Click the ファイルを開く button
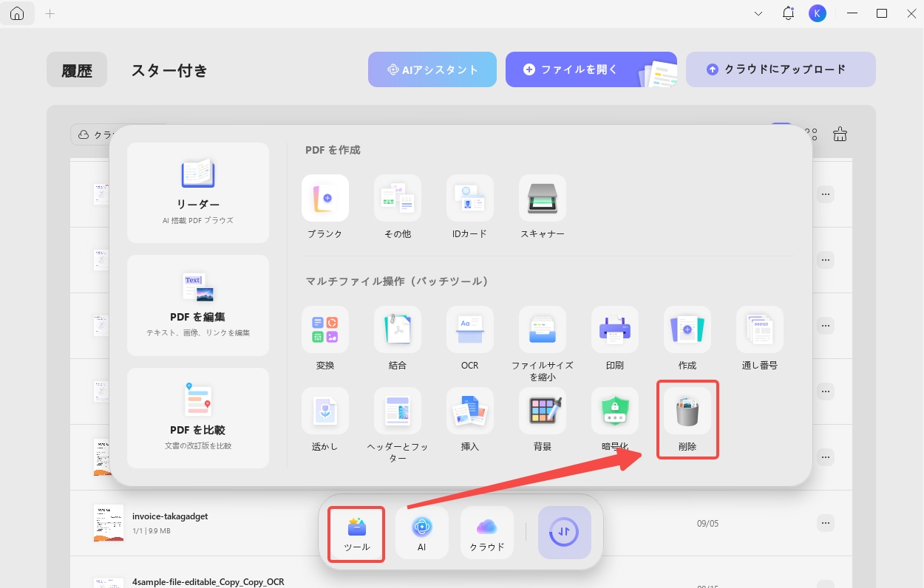924x588 pixels. coord(591,69)
